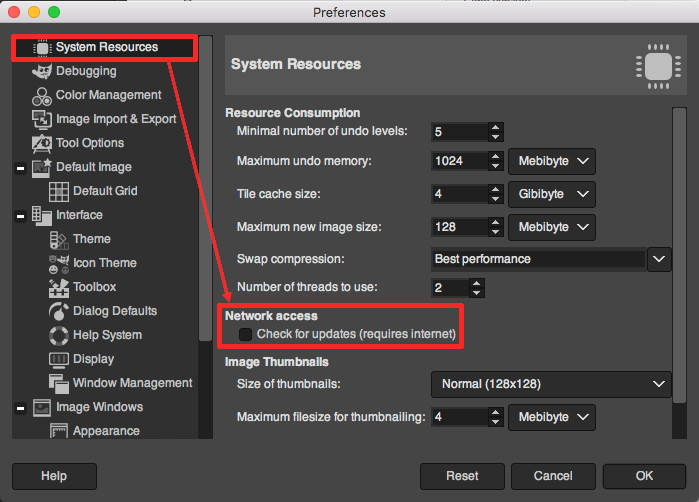Open Tile cache size Gibibyte dropdown
The width and height of the screenshot is (699, 502).
(x=552, y=194)
